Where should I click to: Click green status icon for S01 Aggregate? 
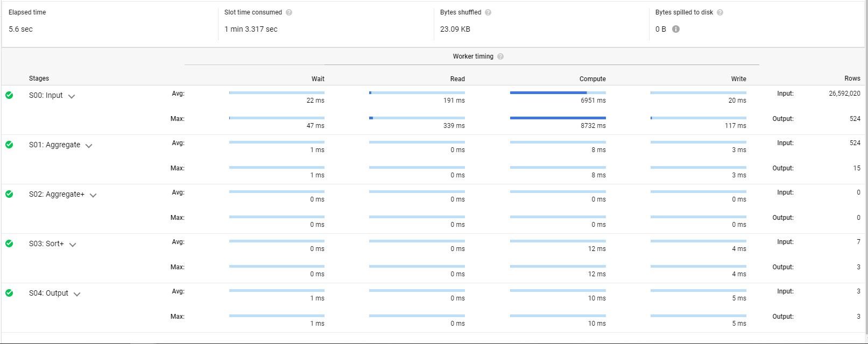[x=9, y=145]
